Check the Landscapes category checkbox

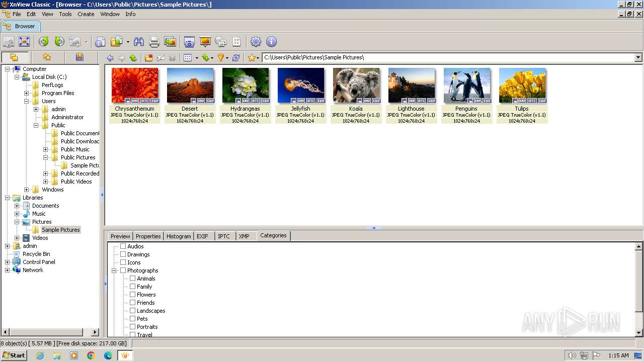point(133,311)
